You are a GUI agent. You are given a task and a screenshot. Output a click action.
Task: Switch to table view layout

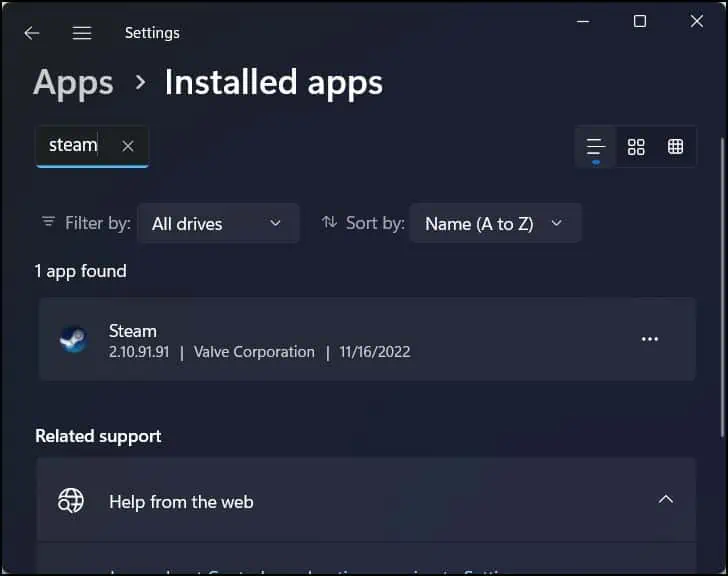pyautogui.click(x=676, y=147)
